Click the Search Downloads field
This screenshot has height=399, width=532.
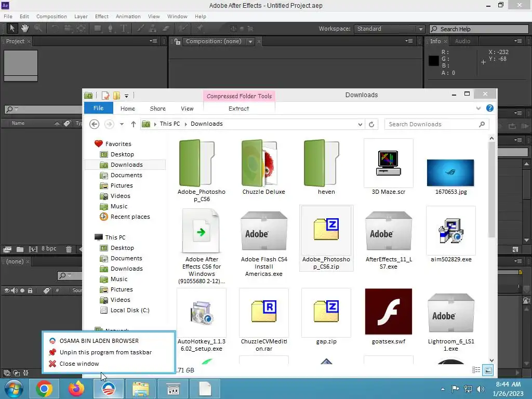[436, 125]
